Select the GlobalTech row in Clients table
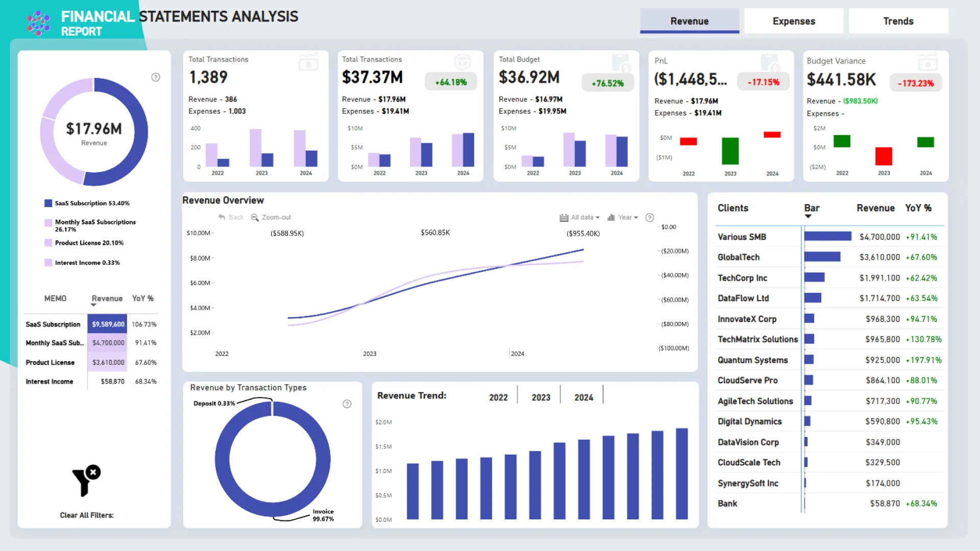 (x=739, y=258)
